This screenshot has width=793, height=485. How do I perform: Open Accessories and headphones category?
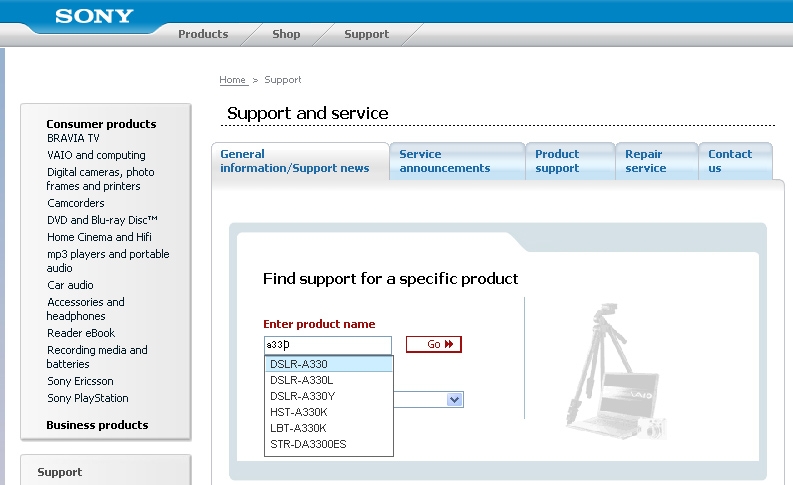tap(85, 309)
